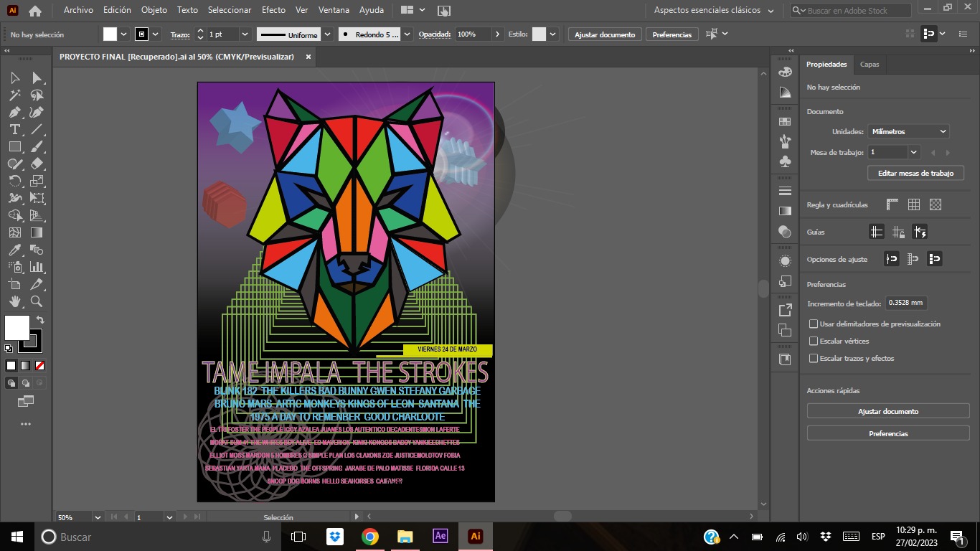
Task: Open the Unidades Milímetros dropdown
Action: coord(908,131)
